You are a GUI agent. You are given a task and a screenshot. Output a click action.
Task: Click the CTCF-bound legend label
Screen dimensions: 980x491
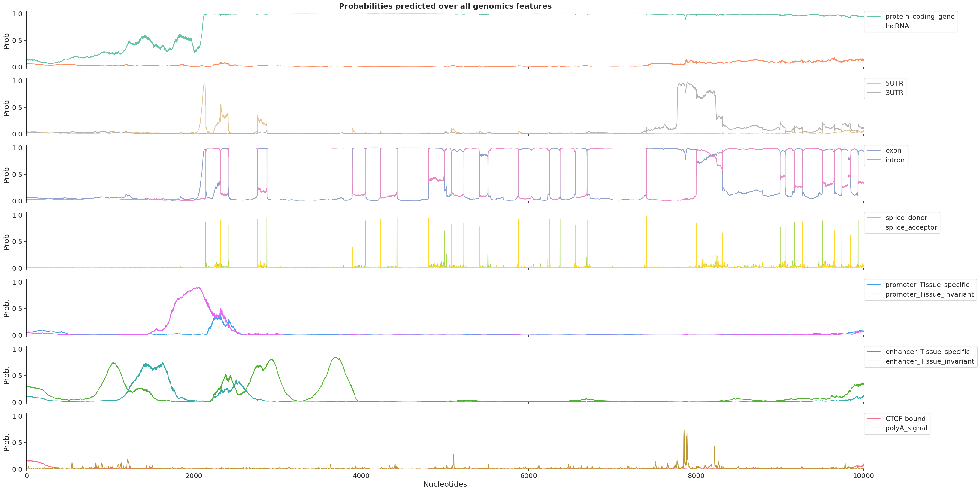click(906, 419)
